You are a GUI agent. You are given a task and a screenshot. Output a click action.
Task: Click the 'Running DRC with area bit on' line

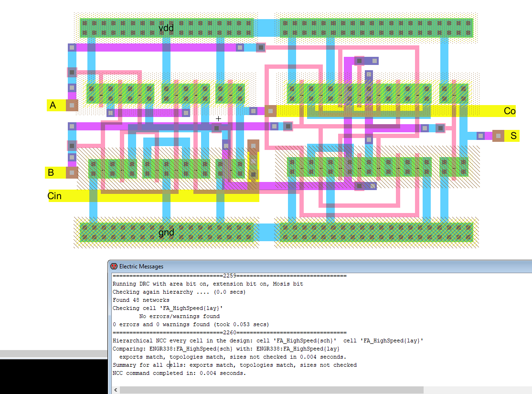coord(207,284)
